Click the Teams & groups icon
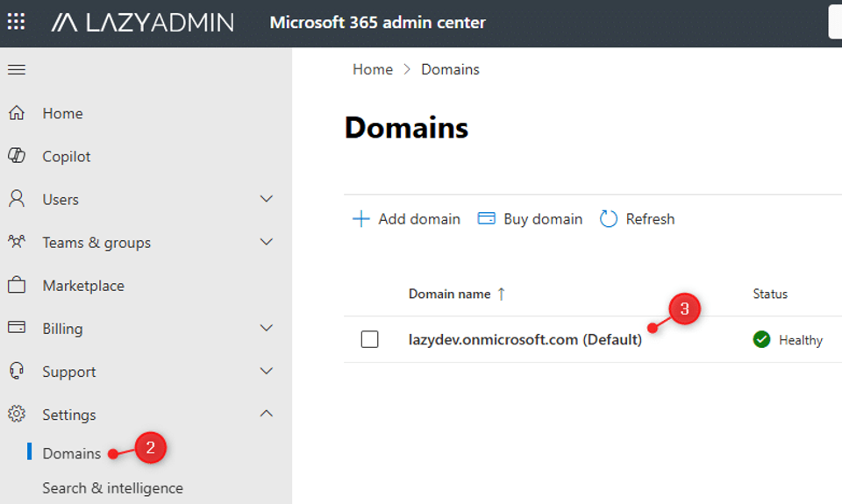Viewport: 842px width, 504px height. pos(17,242)
